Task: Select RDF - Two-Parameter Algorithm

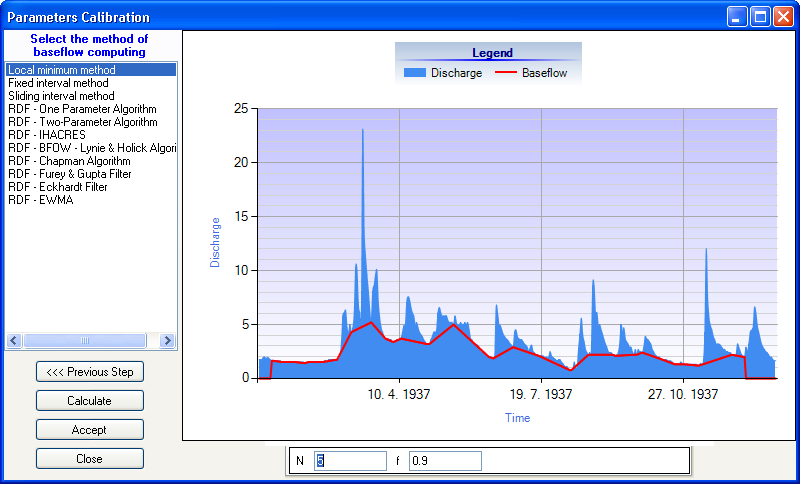Action: (91, 122)
